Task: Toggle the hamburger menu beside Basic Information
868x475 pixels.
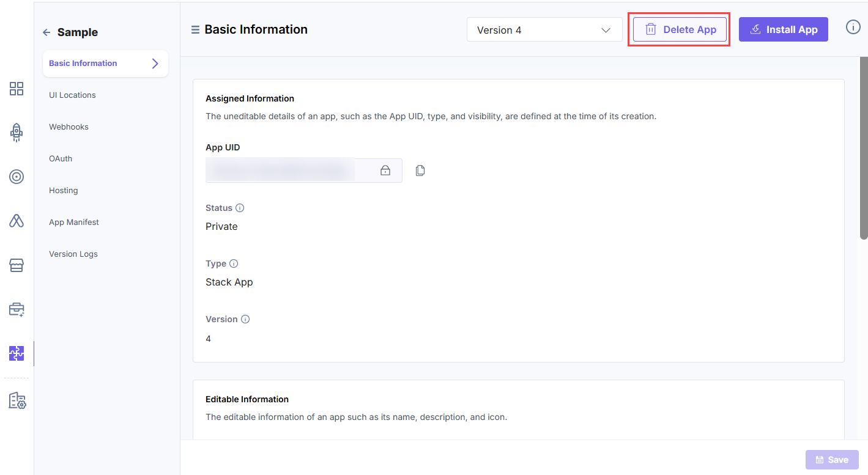Action: [x=196, y=29]
